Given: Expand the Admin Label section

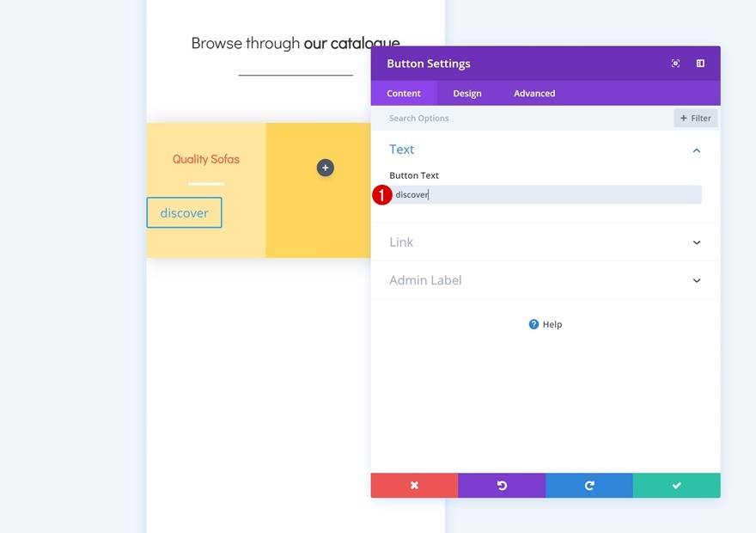Looking at the screenshot, I should click(x=546, y=280).
